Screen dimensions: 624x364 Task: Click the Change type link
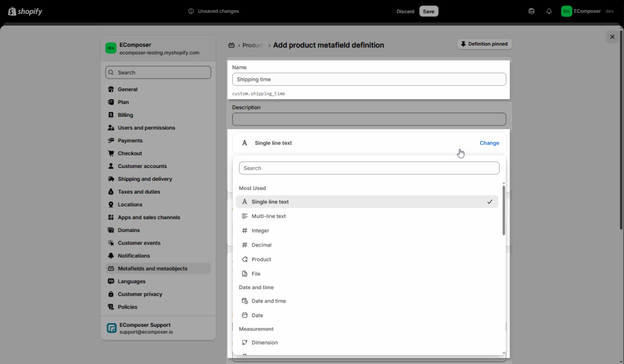[x=489, y=143]
